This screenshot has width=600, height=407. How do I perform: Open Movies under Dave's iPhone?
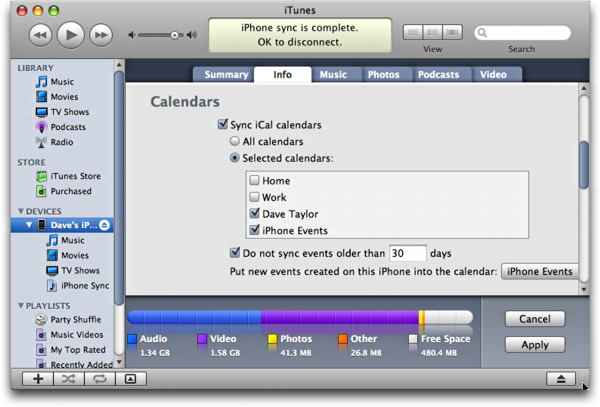(68, 256)
